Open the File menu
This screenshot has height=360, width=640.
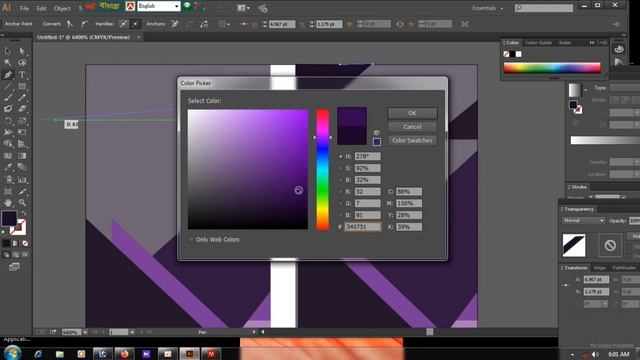[24, 8]
